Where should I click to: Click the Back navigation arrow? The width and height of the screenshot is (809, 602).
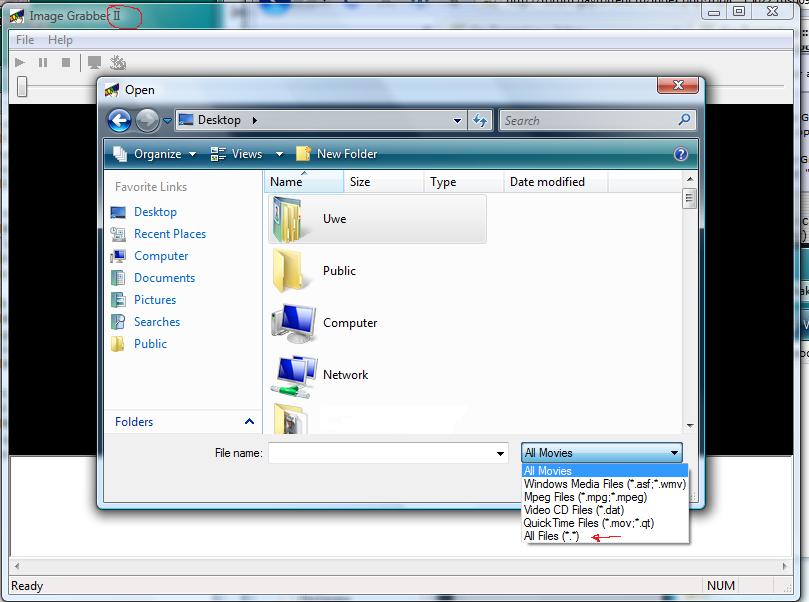(119, 121)
